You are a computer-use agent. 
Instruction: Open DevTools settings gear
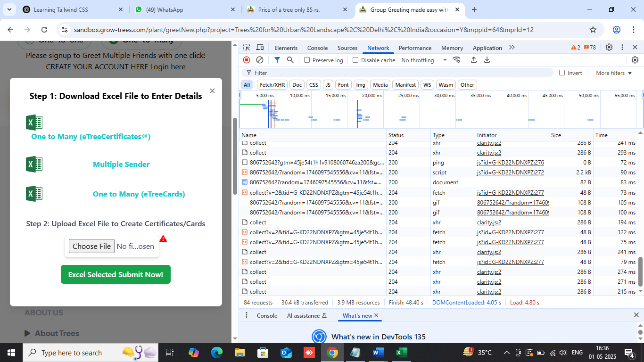(609, 48)
